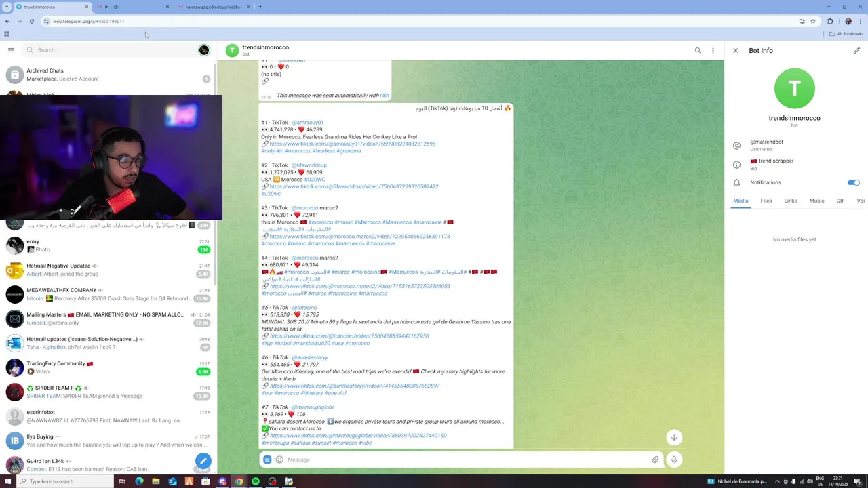Switch to the Music tab
The image size is (868, 488).
tap(816, 201)
